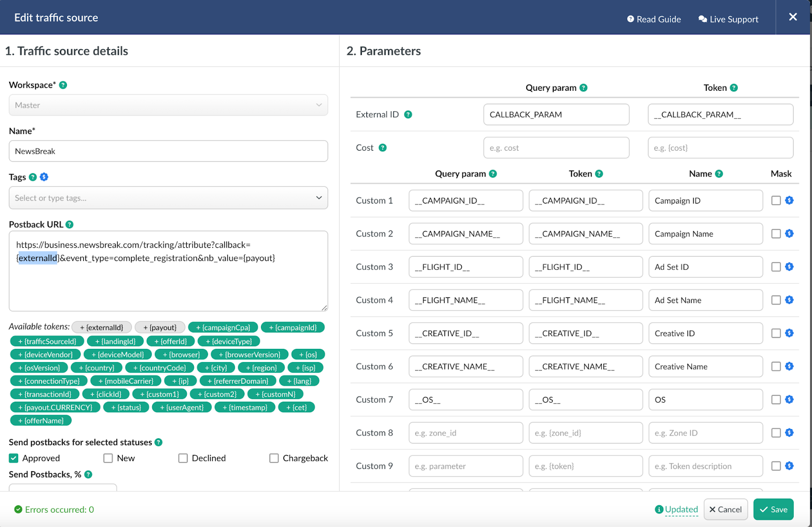
Task: Check the Mask checkbox for Custom 3
Action: point(775,267)
